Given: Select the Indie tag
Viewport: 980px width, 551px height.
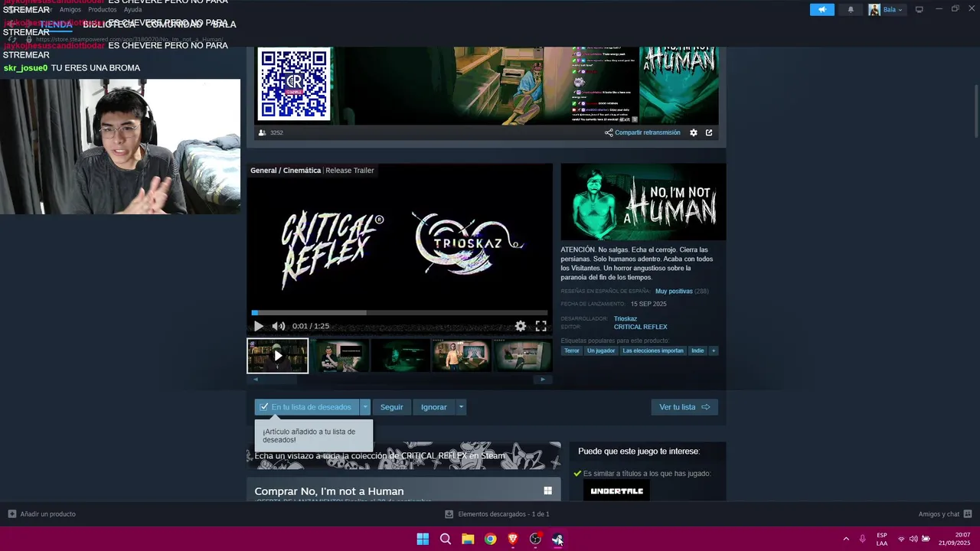Looking at the screenshot, I should 697,351.
